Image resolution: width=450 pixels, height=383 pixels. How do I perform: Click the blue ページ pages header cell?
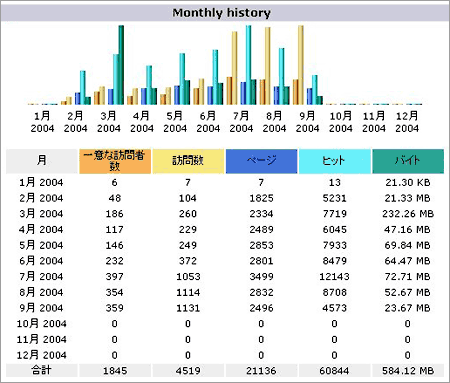tap(261, 161)
